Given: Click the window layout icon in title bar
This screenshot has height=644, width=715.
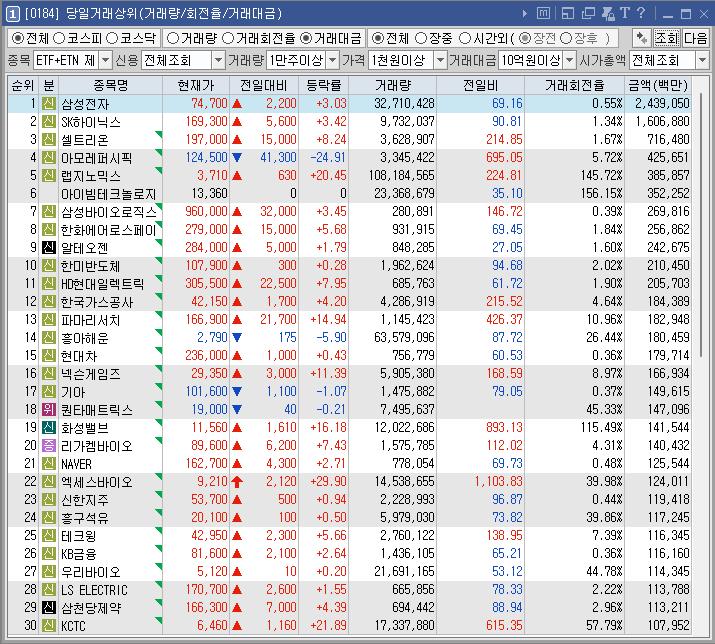Looking at the screenshot, I should point(568,13).
